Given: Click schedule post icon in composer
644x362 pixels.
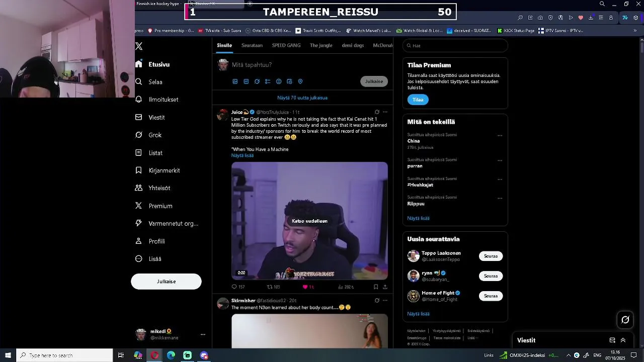Looking at the screenshot, I should (289, 81).
